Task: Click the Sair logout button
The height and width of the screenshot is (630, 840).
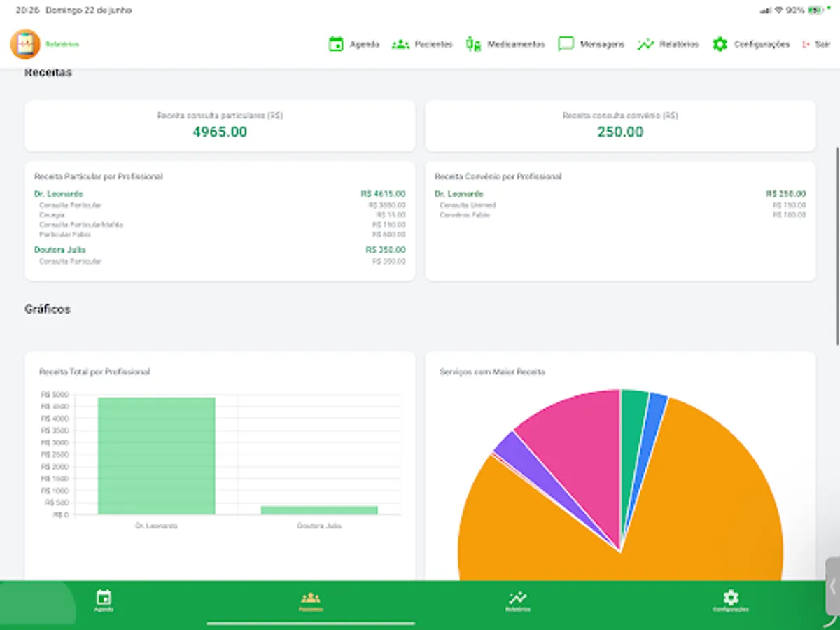Action: (816, 44)
